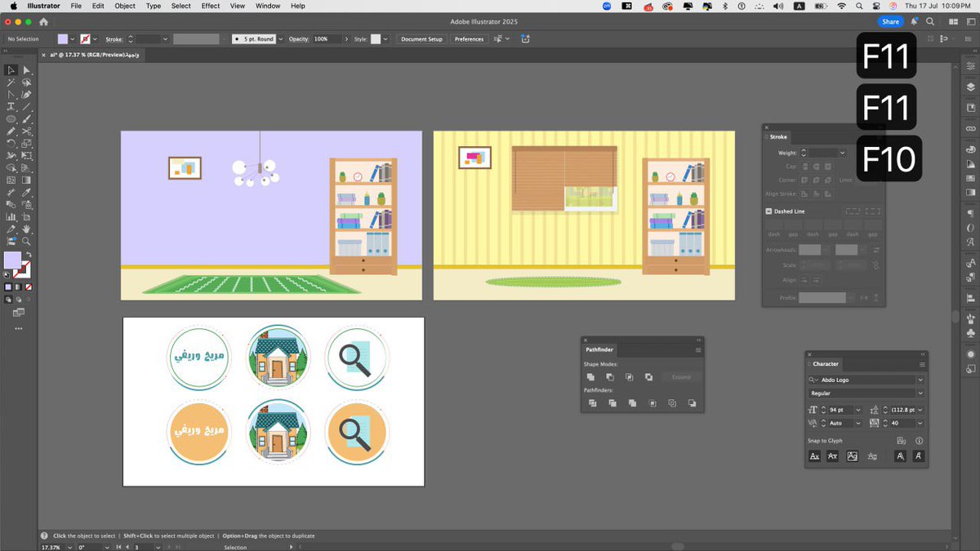The width and height of the screenshot is (980, 551).
Task: Toggle Snap to Glyph Anchor Point button
Action: (919, 456)
